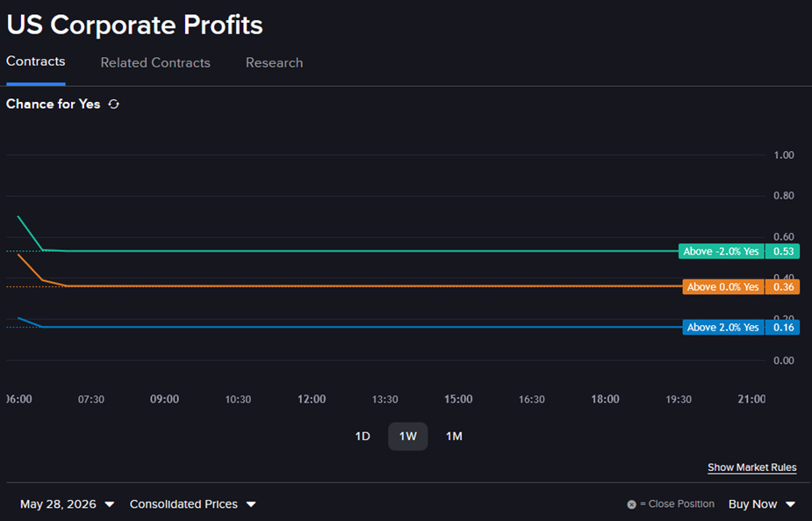Select the Above 0.0% Yes series label
Viewport: 812px width, 521px height.
[723, 286]
